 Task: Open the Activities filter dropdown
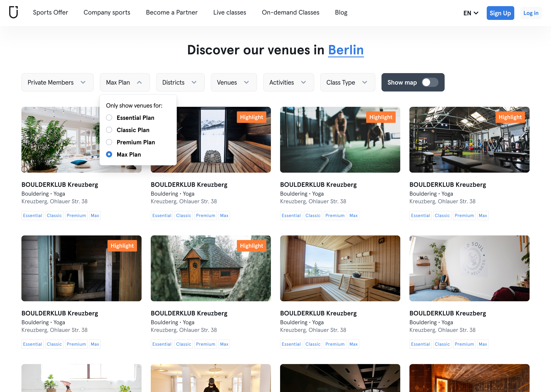coord(289,82)
